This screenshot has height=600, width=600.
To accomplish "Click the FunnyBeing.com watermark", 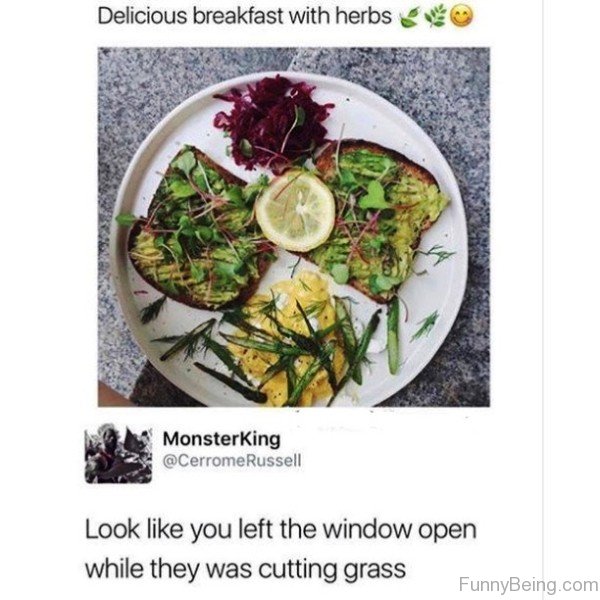I will (528, 584).
